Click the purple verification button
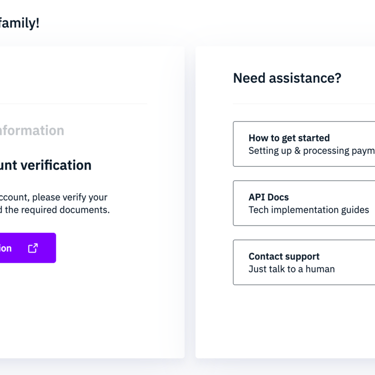 28,248
